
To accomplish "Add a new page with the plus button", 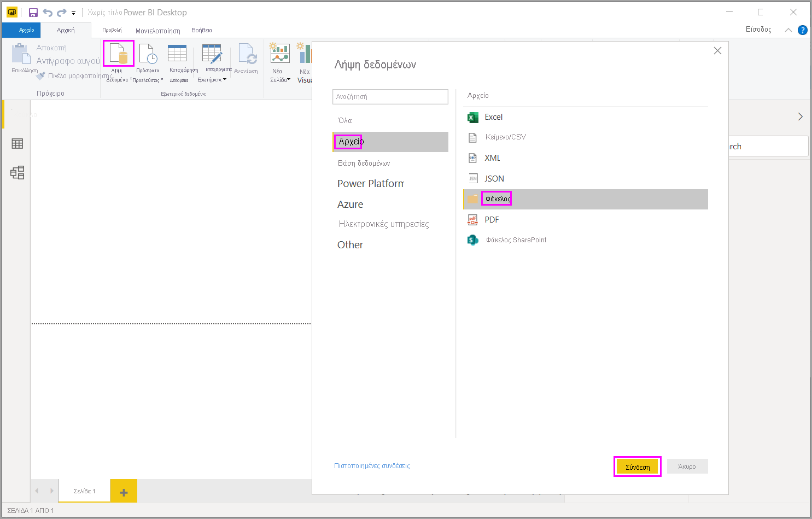I will 124,492.
